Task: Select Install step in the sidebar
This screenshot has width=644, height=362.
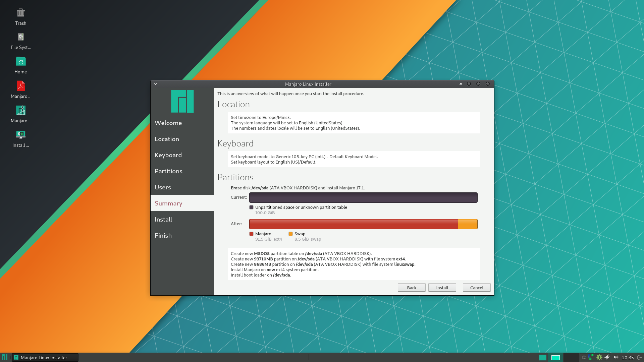Action: click(x=182, y=220)
